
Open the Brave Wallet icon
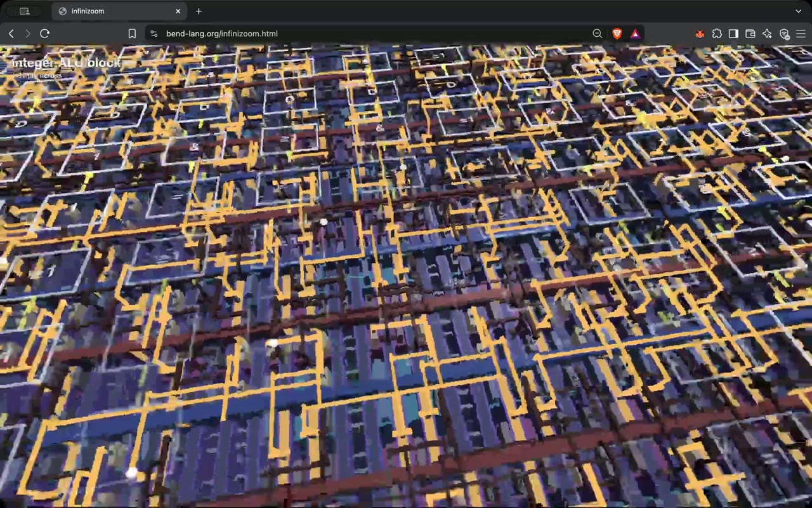click(750, 34)
